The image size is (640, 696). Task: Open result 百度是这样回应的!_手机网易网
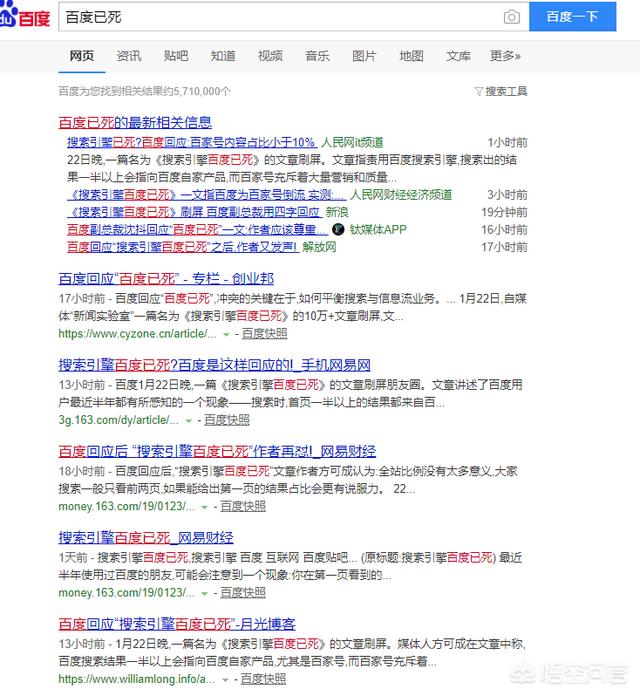coord(214,365)
